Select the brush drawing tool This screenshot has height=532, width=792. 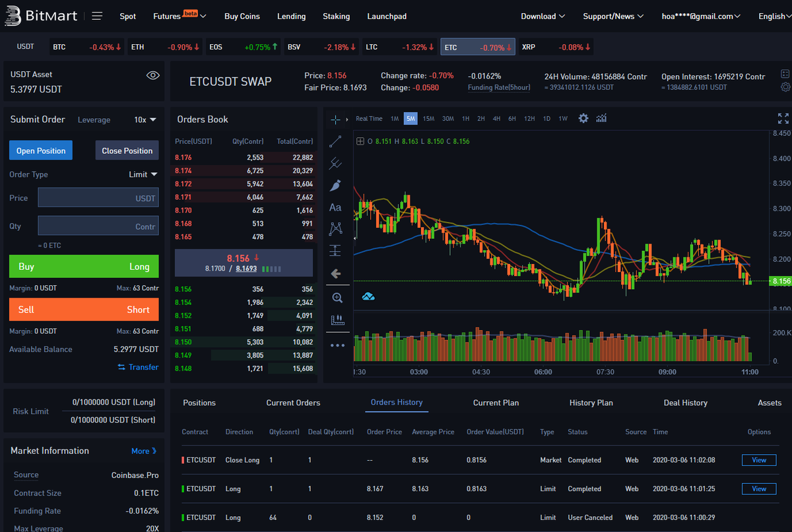tap(335, 185)
